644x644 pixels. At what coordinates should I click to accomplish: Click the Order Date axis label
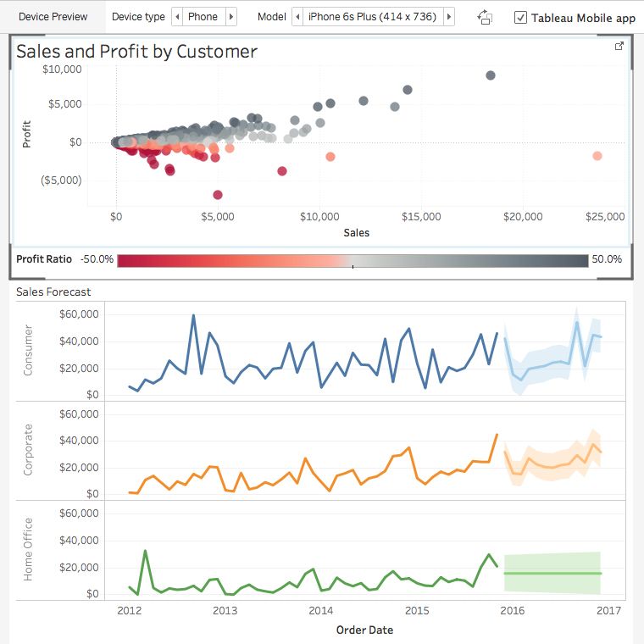coord(364,630)
